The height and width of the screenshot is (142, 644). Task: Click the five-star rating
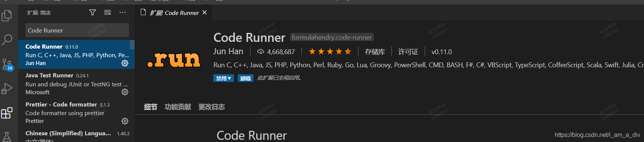click(330, 52)
